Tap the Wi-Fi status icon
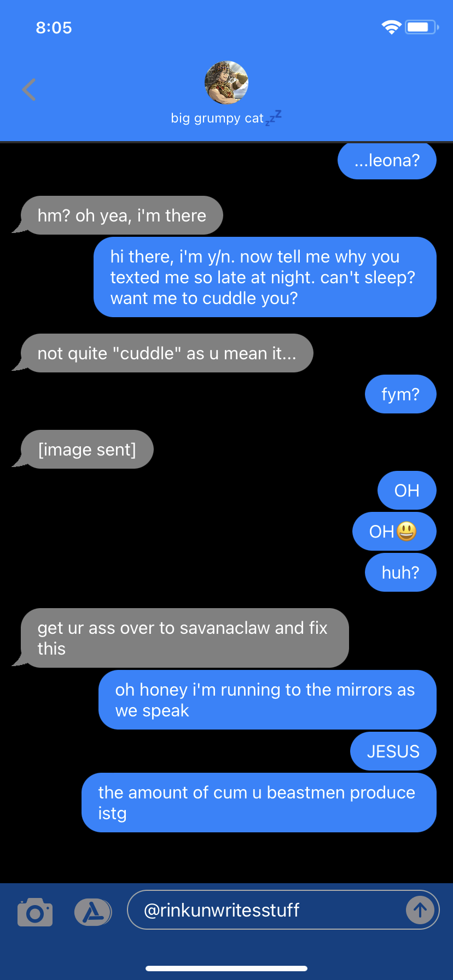The width and height of the screenshot is (453, 980). click(x=391, y=27)
